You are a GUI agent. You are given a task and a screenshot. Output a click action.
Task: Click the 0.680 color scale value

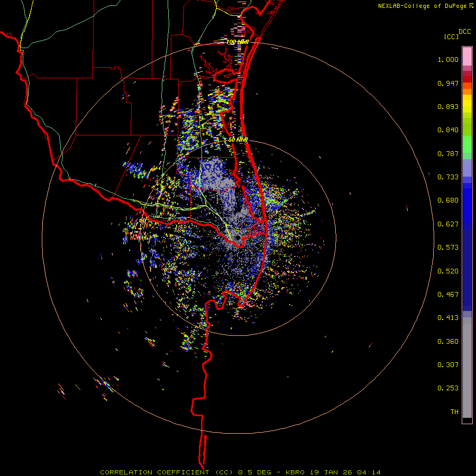point(448,200)
